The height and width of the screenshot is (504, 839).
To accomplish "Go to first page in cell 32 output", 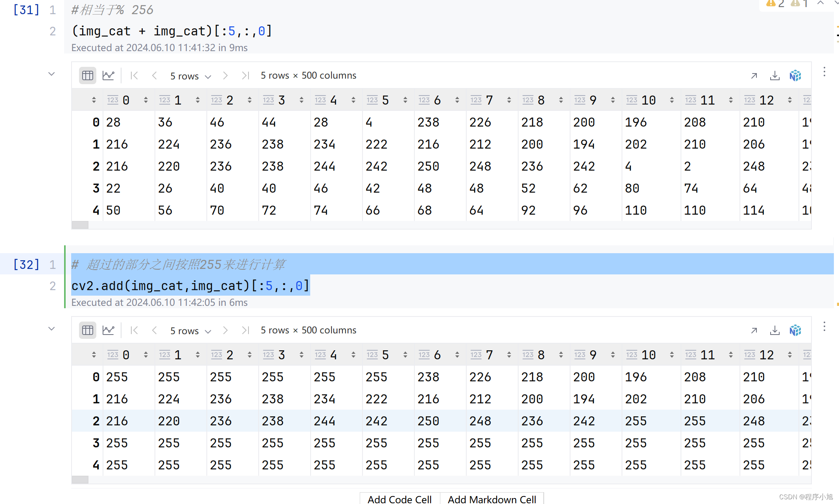I will click(134, 330).
